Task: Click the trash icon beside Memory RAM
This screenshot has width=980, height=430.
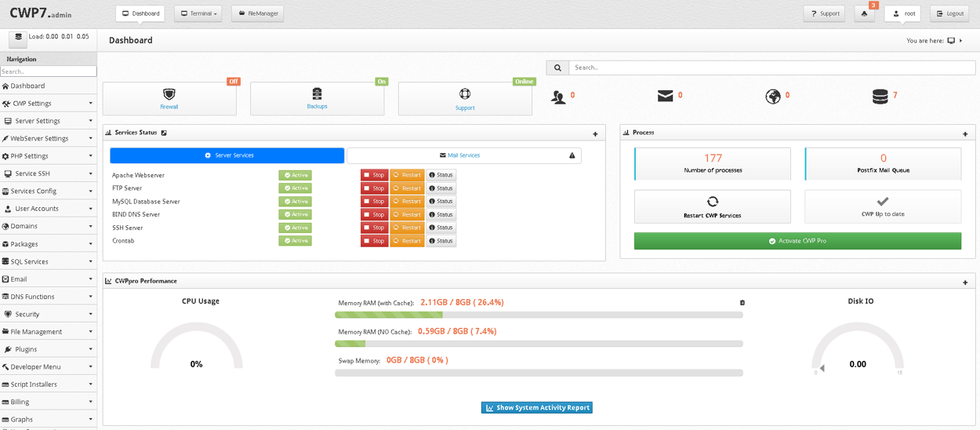Action: click(x=742, y=303)
